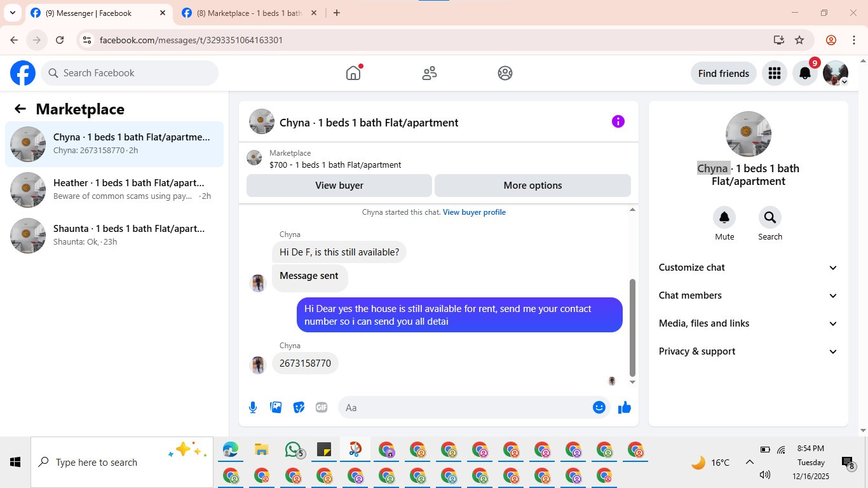868x488 pixels.
Task: Open the Windows Start menu
Action: pyautogui.click(x=15, y=462)
